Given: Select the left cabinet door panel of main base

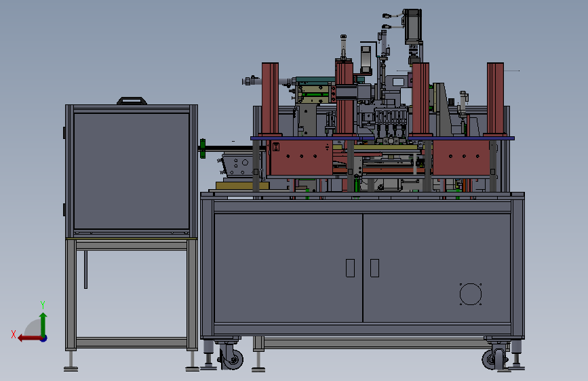Looking at the screenshot, I should point(288,268).
